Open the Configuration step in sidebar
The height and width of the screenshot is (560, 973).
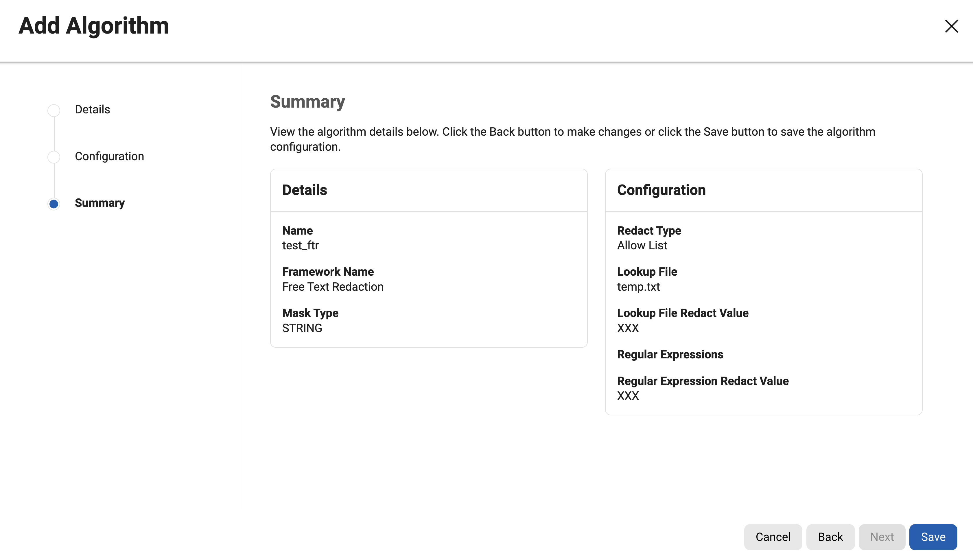click(x=109, y=156)
